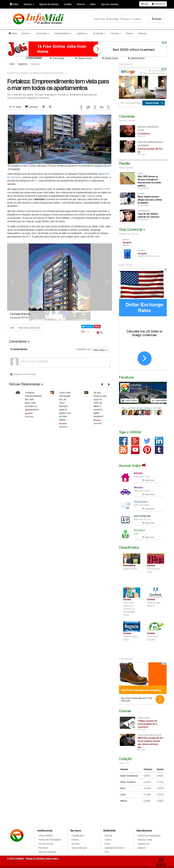Open the RSS feed icon
Screen dimensions: 174x868
[x=123, y=449]
